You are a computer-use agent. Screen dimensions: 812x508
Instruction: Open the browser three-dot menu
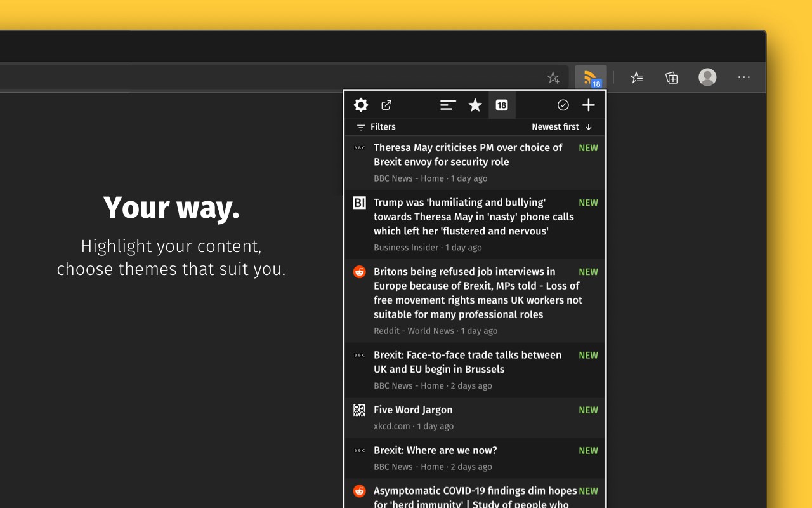pos(744,77)
